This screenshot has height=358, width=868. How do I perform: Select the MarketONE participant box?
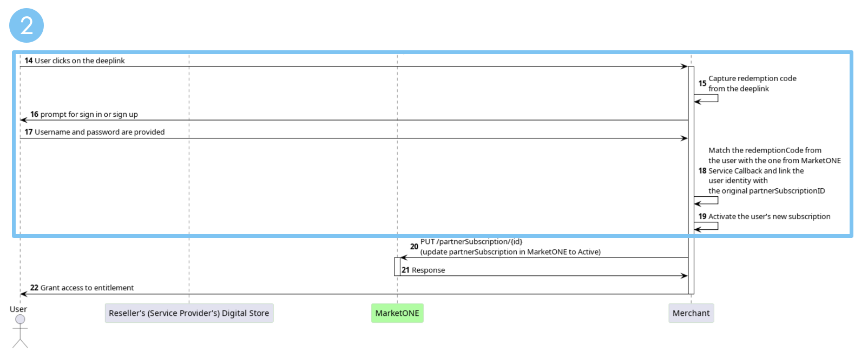tap(397, 313)
